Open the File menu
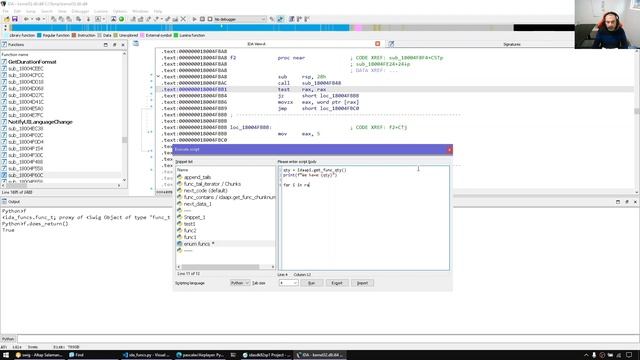The height and width of the screenshot is (360, 640). pyautogui.click(x=6, y=11)
